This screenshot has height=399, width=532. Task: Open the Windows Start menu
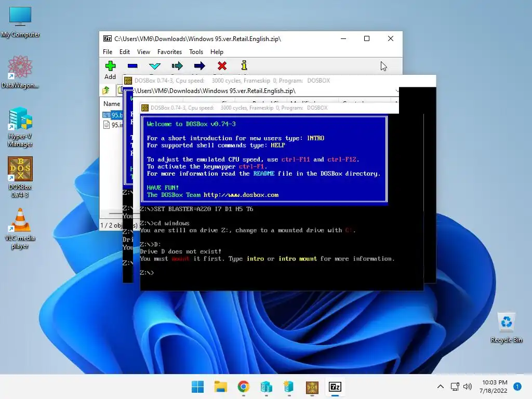point(198,387)
